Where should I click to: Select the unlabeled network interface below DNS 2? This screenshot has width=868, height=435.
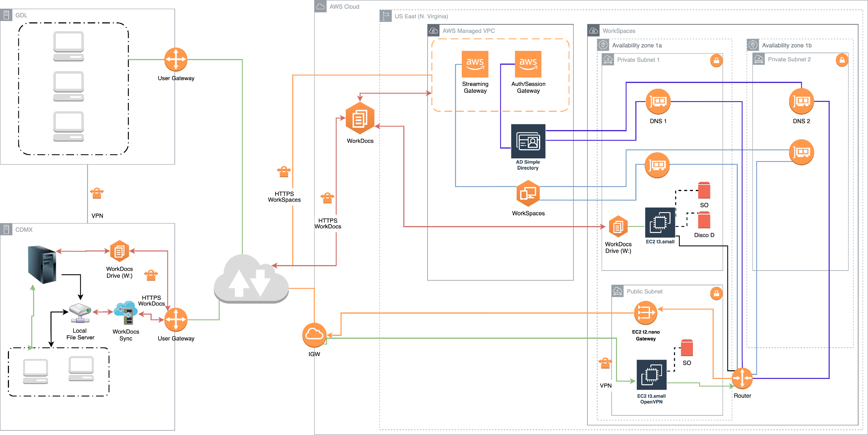point(801,152)
